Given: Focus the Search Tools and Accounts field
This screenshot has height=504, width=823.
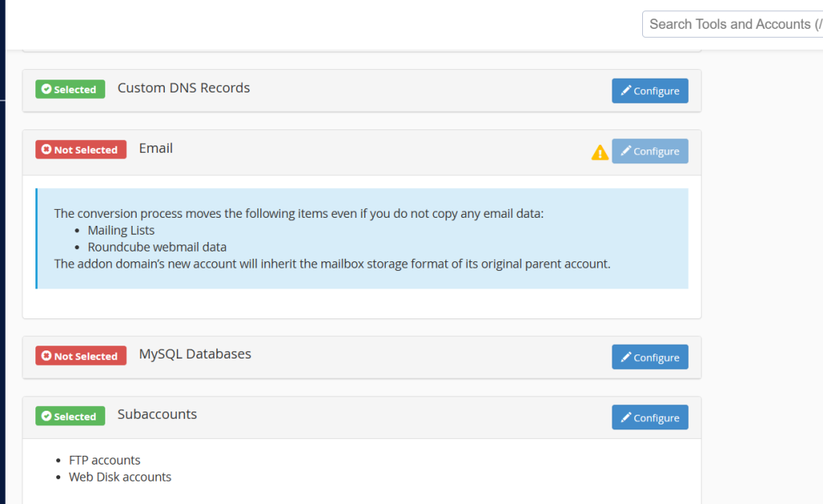Looking at the screenshot, I should [x=733, y=24].
